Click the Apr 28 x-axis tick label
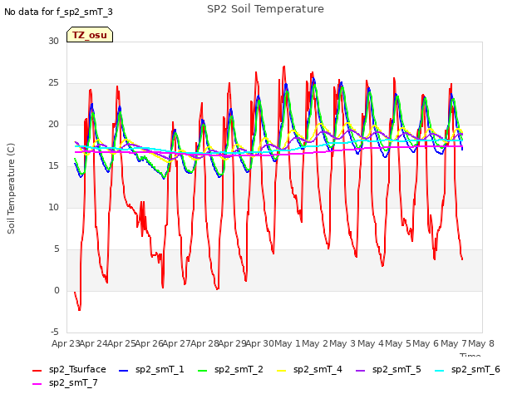The height and width of the screenshot is (399, 532). click(x=204, y=343)
